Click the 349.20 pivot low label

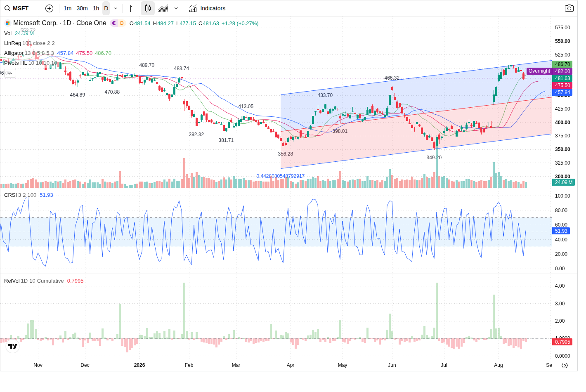coord(434,158)
